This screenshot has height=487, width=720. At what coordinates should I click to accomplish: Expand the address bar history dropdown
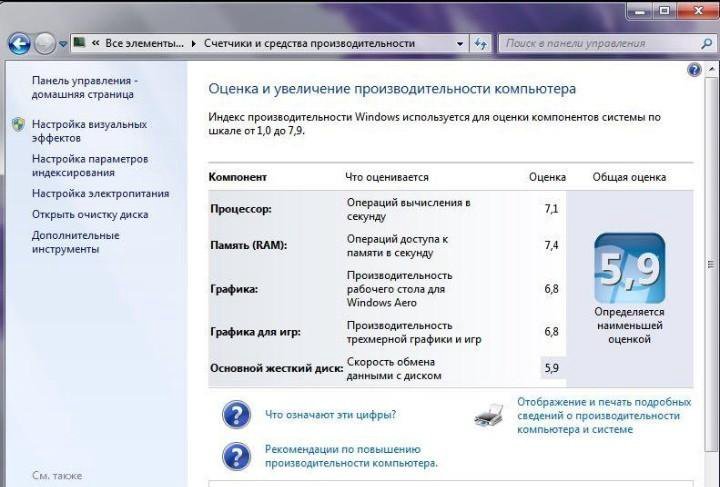point(460,44)
